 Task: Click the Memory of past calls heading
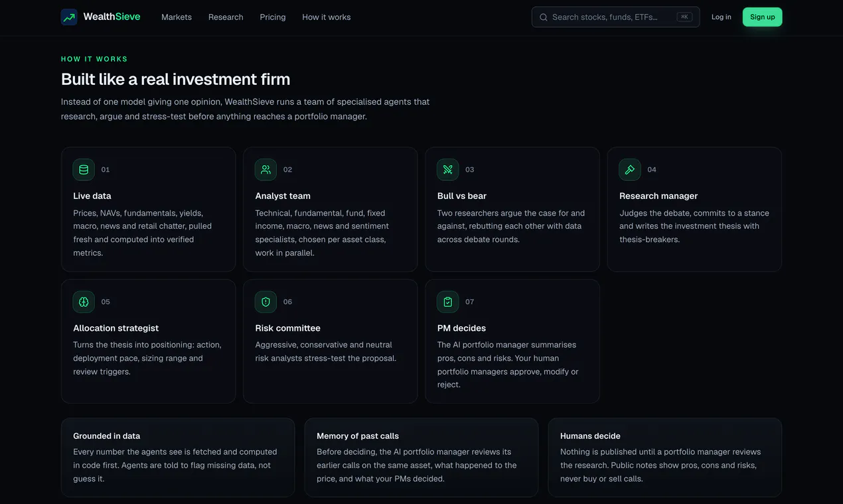tap(358, 436)
